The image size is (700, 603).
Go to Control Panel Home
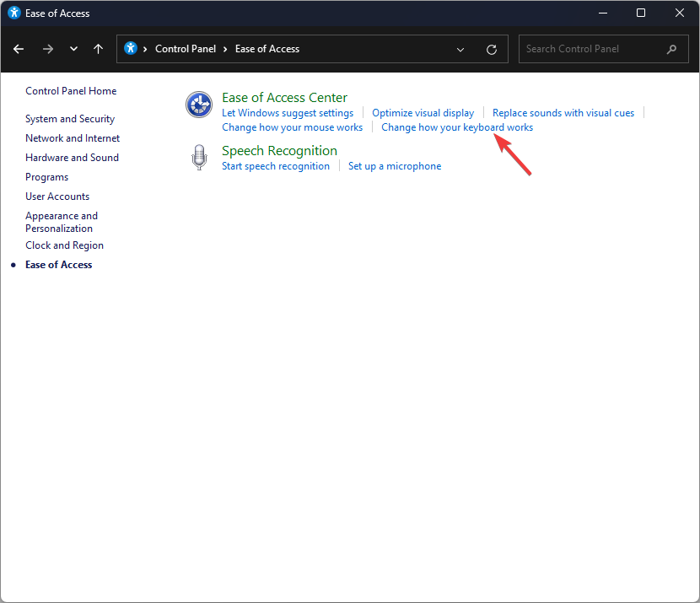tap(71, 91)
